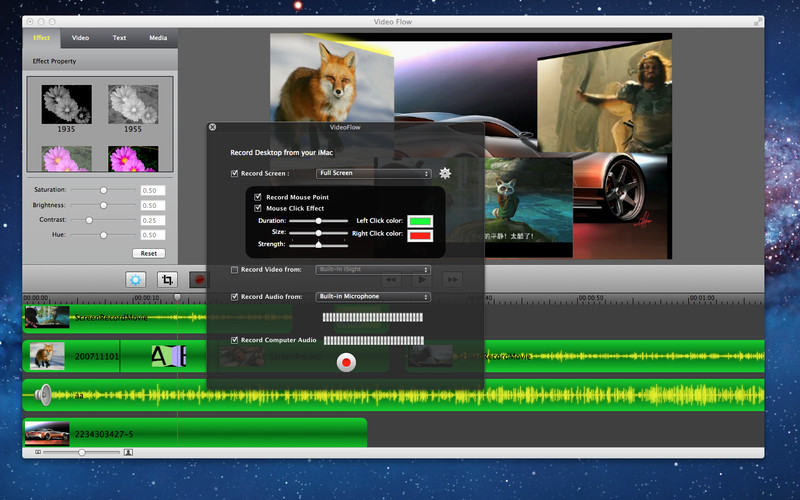
Task: Switch to the Video tab
Action: click(80, 38)
